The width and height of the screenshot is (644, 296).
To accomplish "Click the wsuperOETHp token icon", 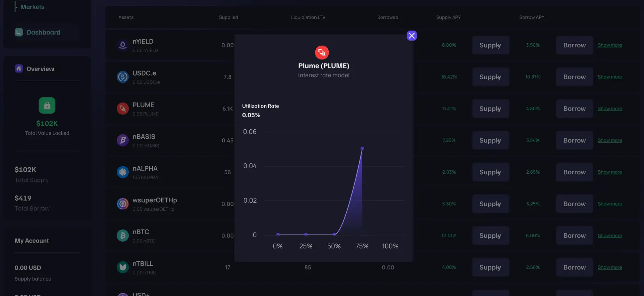I will pyautogui.click(x=123, y=204).
